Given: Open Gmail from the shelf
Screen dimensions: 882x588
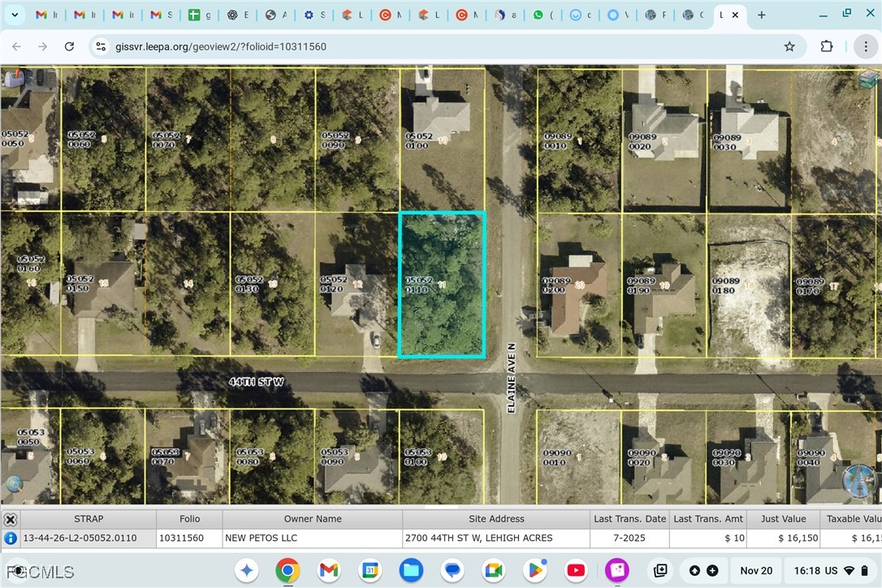Looking at the screenshot, I should [329, 570].
